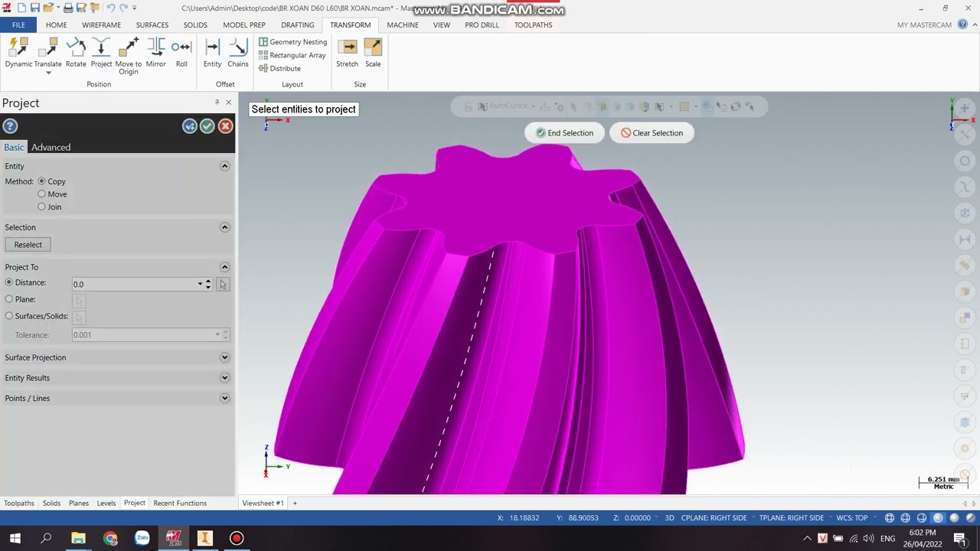This screenshot has height=551, width=980.
Task: Open the Roll tool
Action: (181, 53)
